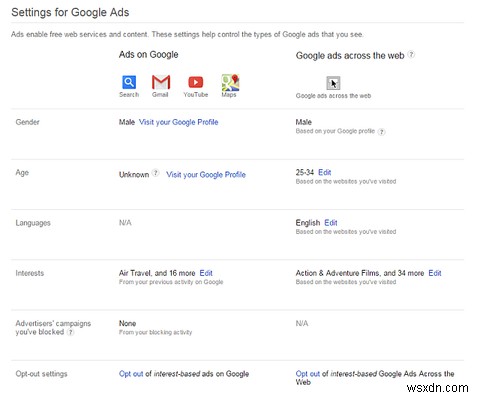Opt out of interest-based ads on Google
Viewport: 480px width, 398px height.
pos(131,374)
